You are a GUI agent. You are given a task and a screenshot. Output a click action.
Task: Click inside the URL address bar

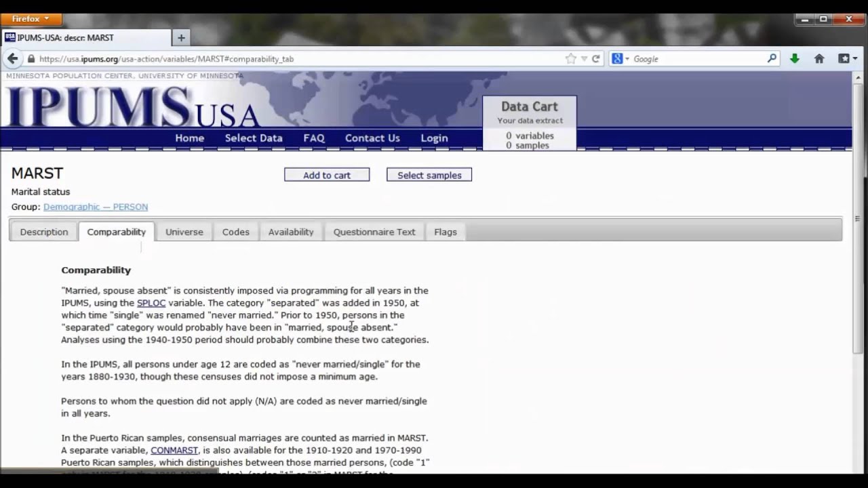[298, 59]
